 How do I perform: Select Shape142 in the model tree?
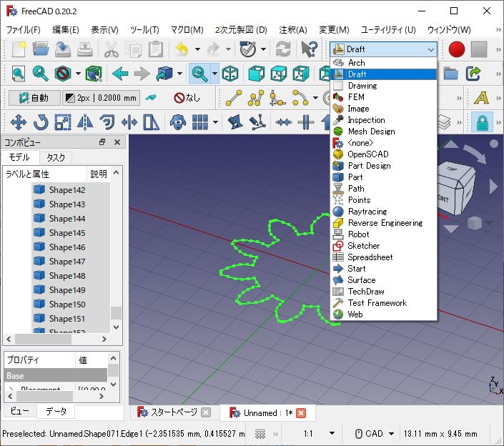coord(67,190)
